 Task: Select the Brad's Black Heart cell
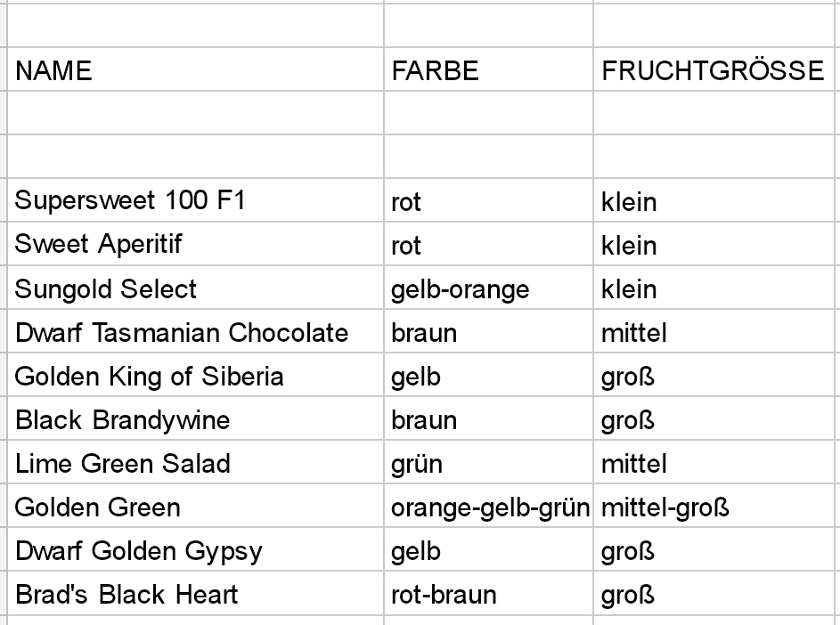coord(196,593)
